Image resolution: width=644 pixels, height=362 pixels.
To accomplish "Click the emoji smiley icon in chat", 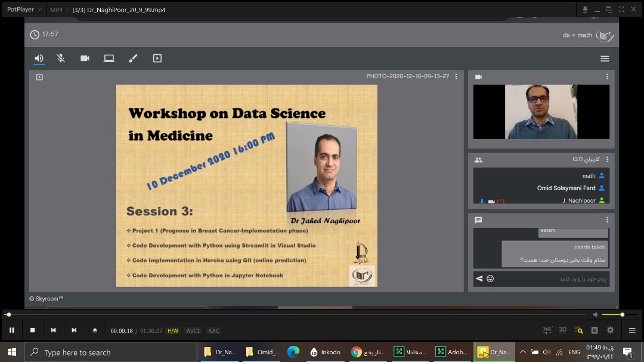I will pos(490,279).
